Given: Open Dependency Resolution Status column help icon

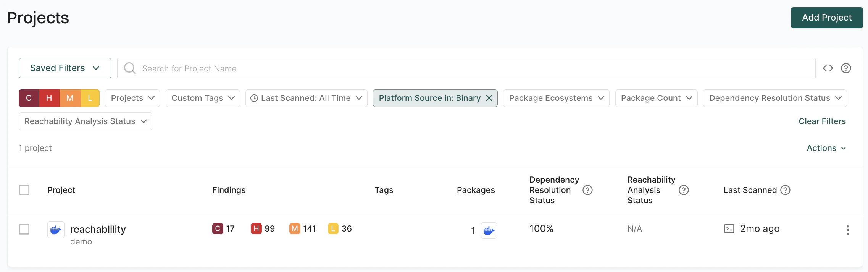Looking at the screenshot, I should click(x=587, y=190).
